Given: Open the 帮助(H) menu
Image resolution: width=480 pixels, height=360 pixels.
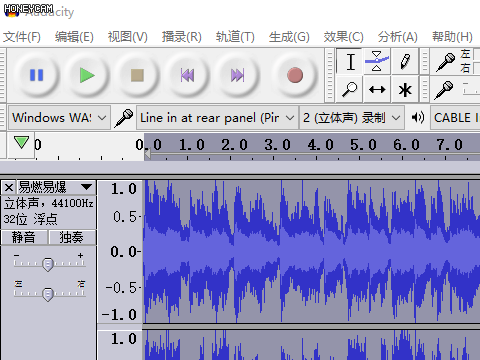Looking at the screenshot, I should point(452,37).
